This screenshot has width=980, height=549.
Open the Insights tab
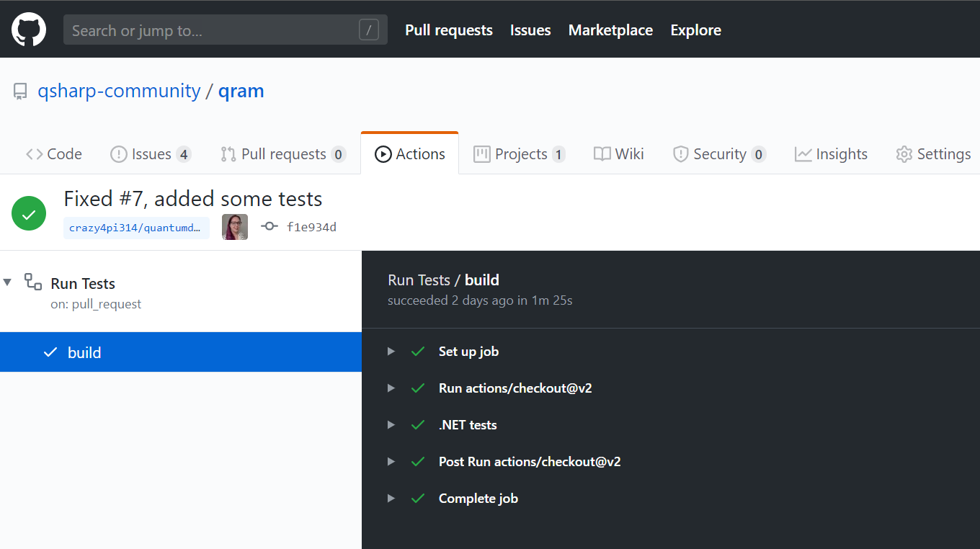[x=831, y=154]
